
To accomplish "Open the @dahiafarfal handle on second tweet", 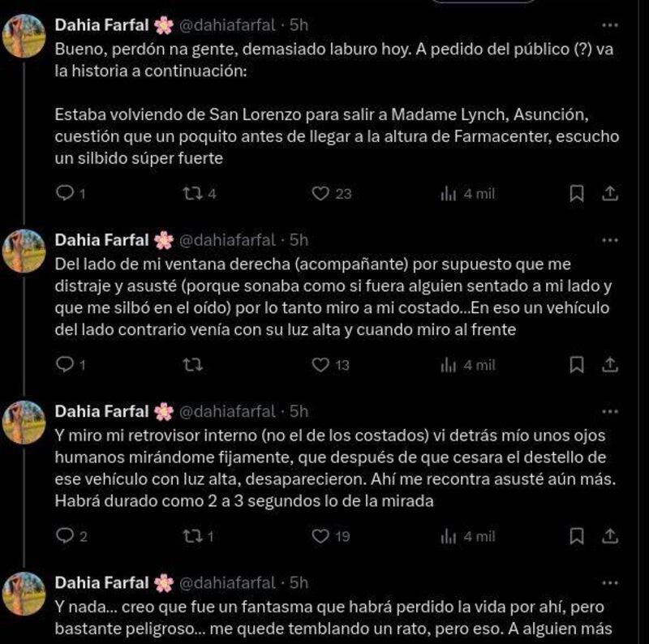I will 227,240.
